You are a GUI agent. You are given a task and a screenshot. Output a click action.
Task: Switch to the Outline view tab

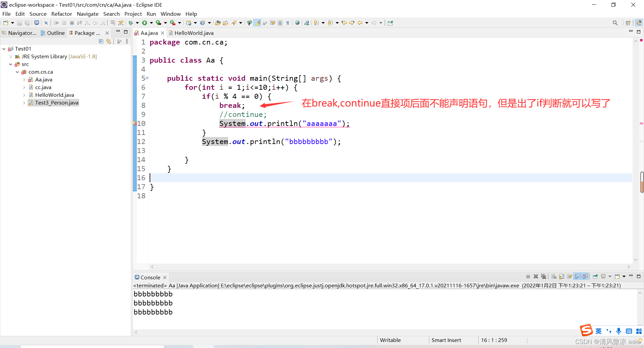coord(53,33)
